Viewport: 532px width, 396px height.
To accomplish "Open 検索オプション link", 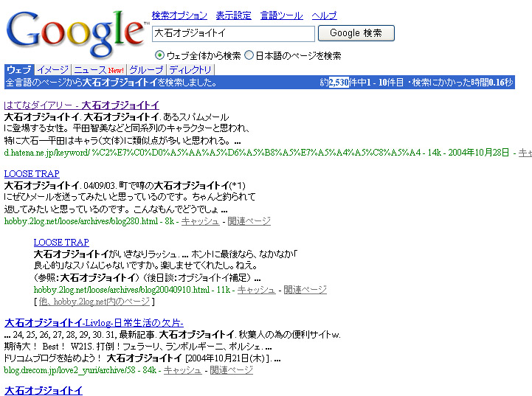I will [179, 15].
